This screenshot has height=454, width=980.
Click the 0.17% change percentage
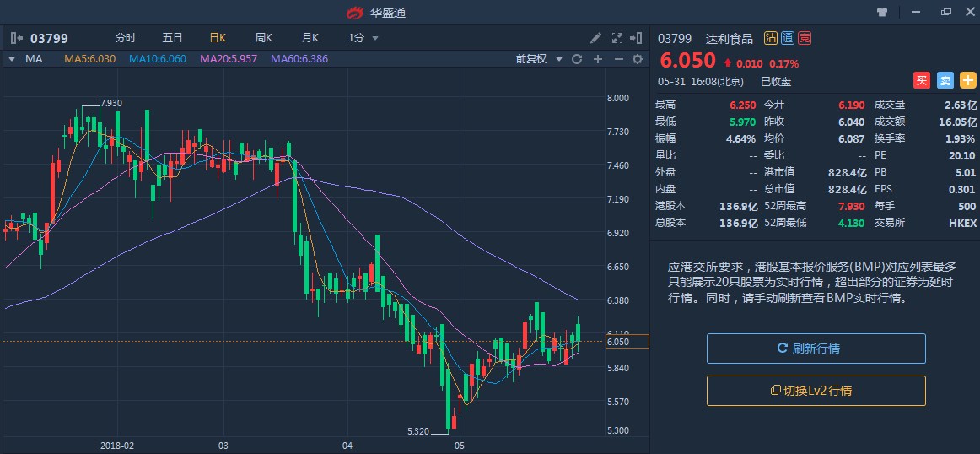[783, 63]
